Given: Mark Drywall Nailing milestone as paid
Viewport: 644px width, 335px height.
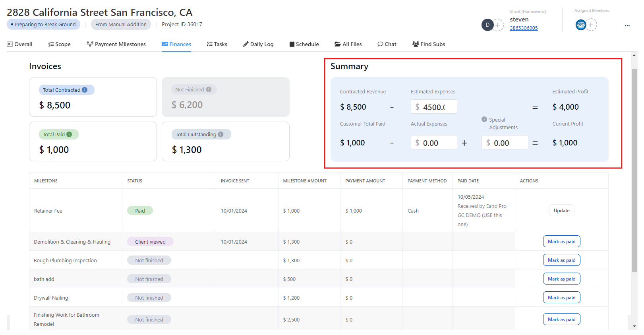Looking at the screenshot, I should tap(561, 298).
